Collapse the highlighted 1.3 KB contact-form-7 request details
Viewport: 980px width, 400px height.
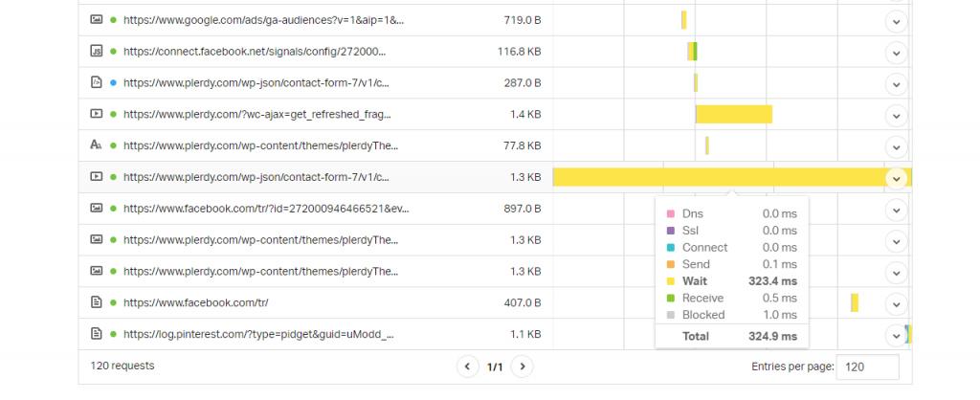click(x=896, y=178)
